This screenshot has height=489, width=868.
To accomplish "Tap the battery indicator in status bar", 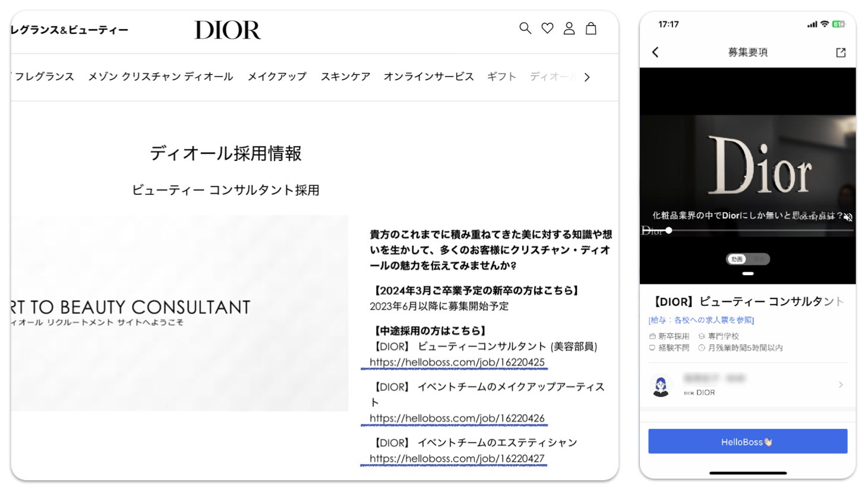I will coord(838,24).
